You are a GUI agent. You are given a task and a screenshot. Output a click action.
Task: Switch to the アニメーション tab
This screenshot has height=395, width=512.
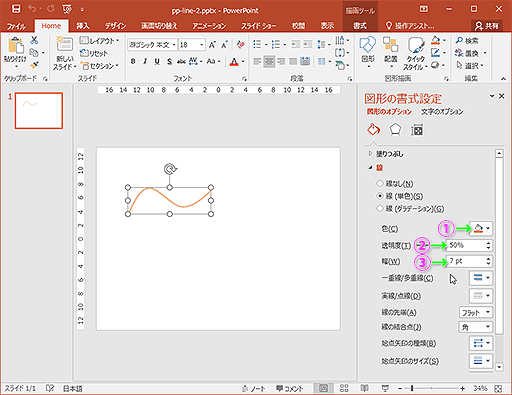[x=209, y=26]
